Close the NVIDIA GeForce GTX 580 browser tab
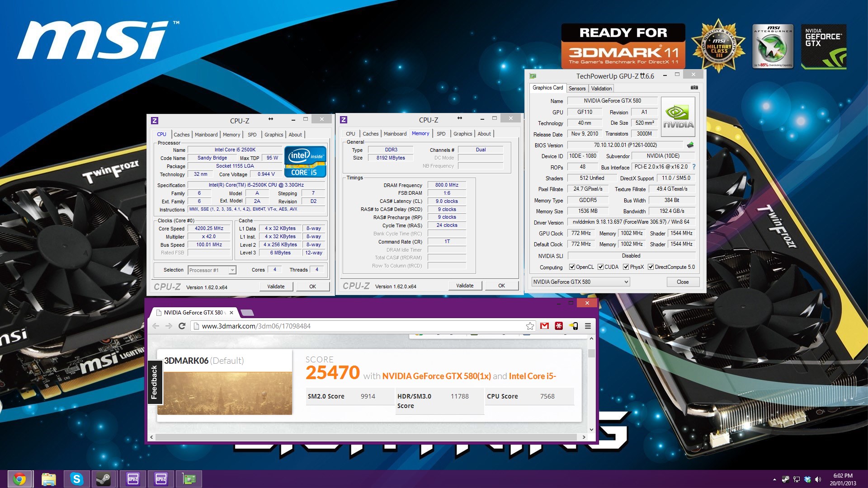868x488 pixels. click(231, 312)
